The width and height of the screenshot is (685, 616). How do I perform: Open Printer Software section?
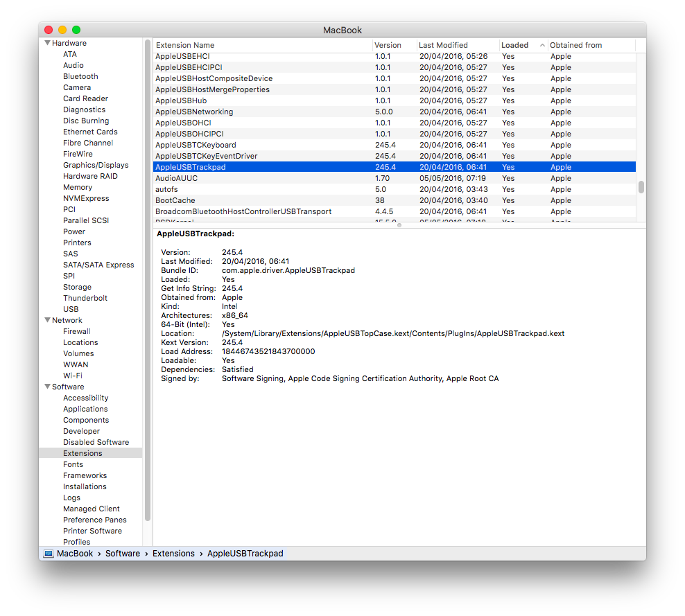(x=93, y=531)
